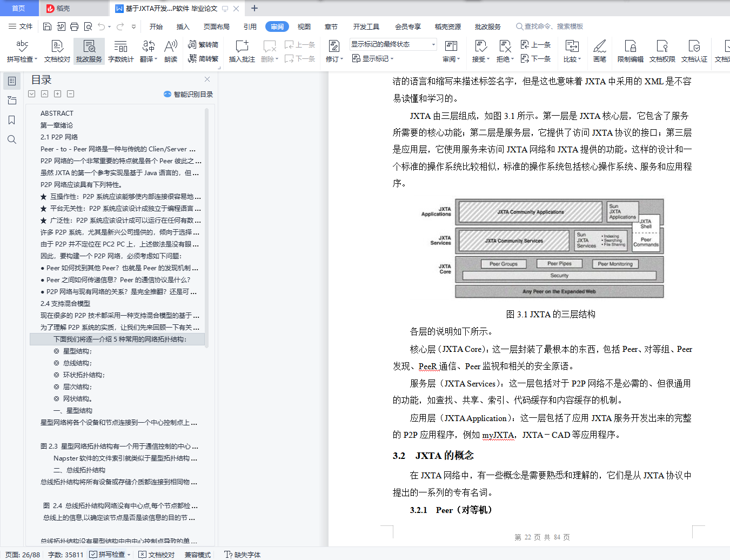Click the 字数: 35811 status bar item

[66, 555]
